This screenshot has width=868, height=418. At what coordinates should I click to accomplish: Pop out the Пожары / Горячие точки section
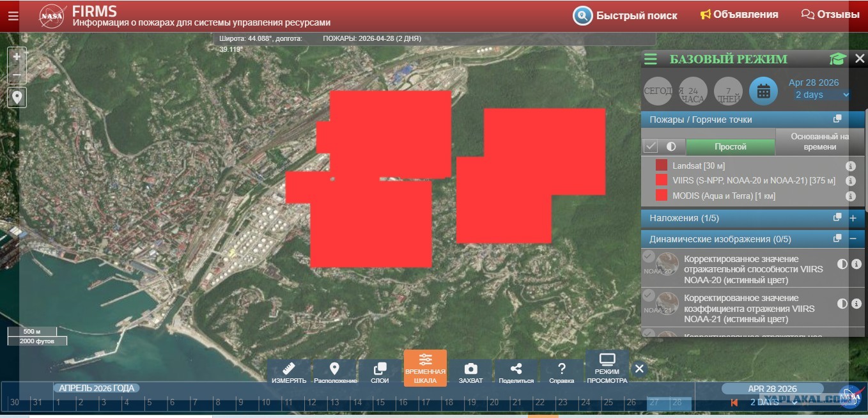[x=837, y=120]
